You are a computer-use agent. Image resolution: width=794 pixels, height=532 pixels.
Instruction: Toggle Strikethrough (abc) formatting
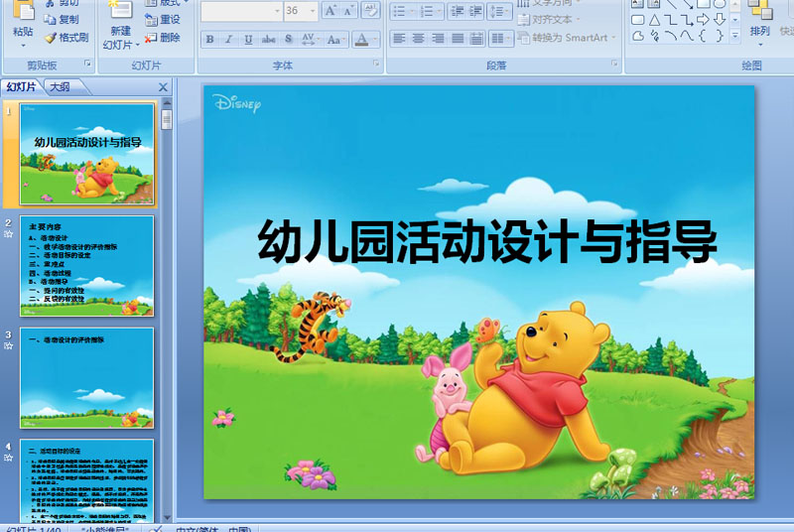click(268, 39)
